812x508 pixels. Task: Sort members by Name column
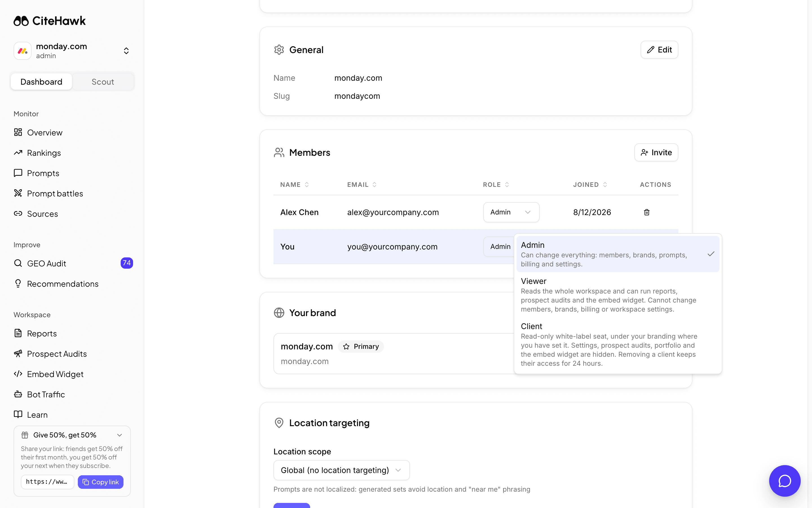click(x=294, y=185)
